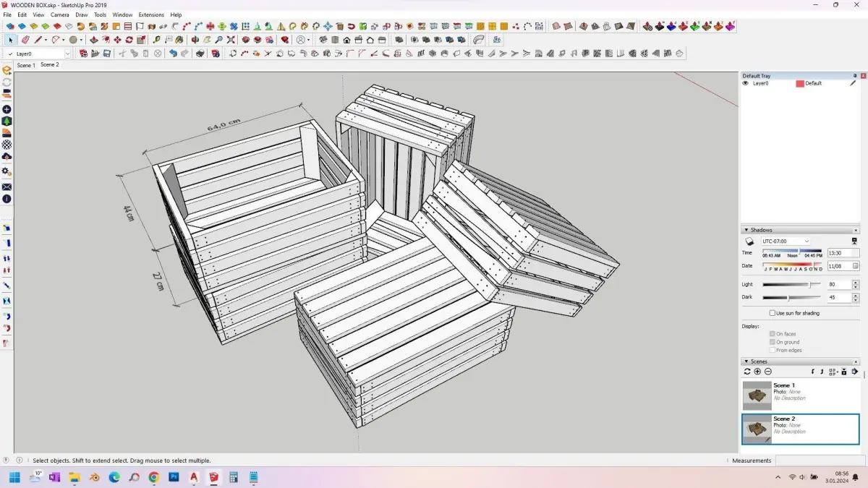Choose the Line pencil tool

pyautogui.click(x=38, y=40)
